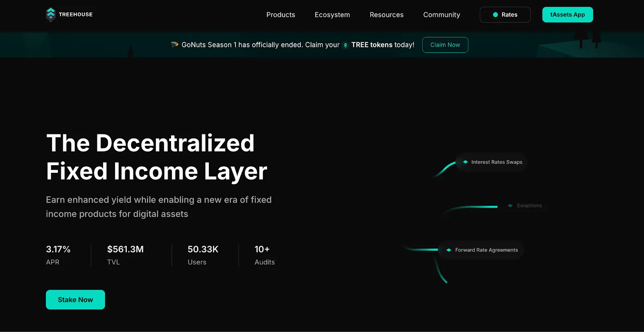Viewport: 644px width, 332px height.
Task: Click the Decentralized Fixed Income Layer headline
Action: 157,157
